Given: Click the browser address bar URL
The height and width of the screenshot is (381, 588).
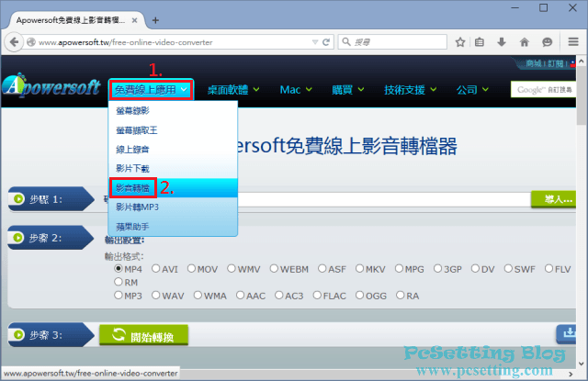Looking at the screenshot, I should pyautogui.click(x=126, y=42).
